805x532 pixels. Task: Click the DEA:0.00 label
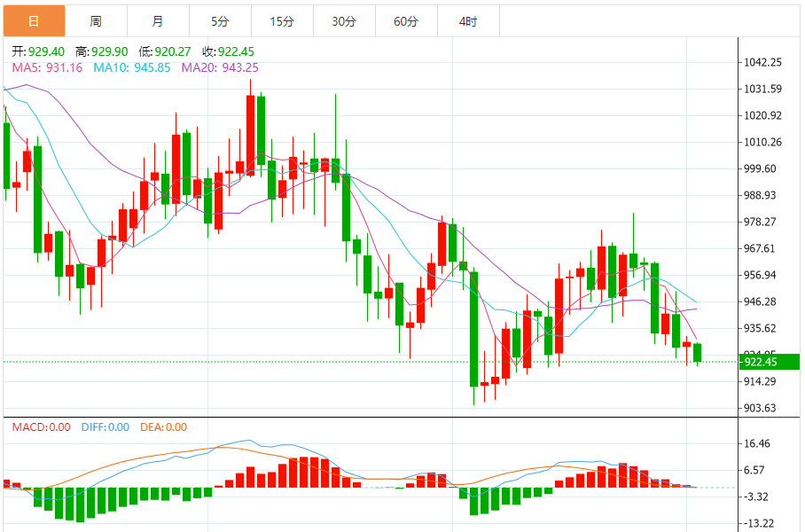pos(164,427)
